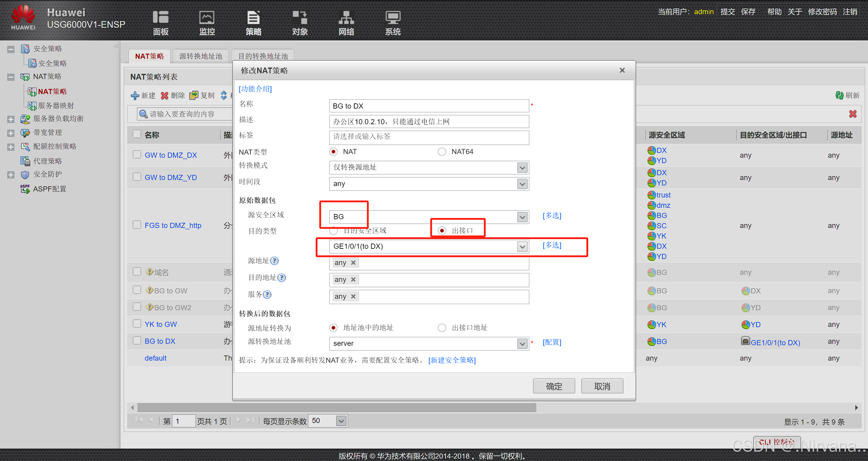The width and height of the screenshot is (868, 461).
Task: Tick checkbox for GW to DMZ_DX row
Action: coord(137,155)
